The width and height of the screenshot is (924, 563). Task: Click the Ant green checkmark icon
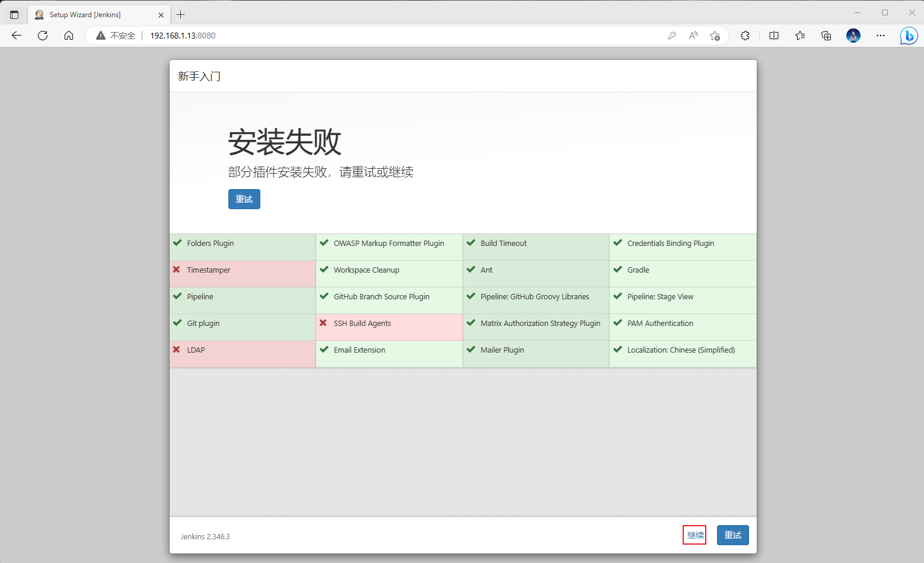tap(471, 269)
